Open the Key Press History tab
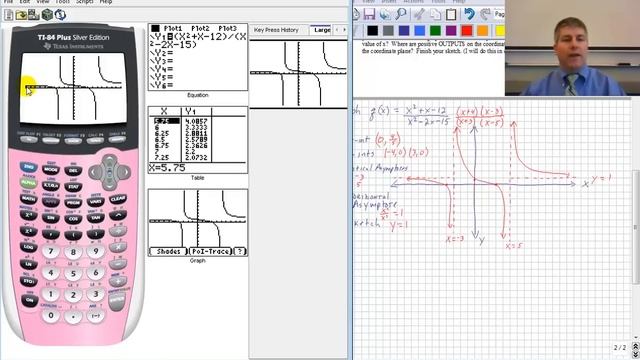Image resolution: width=640 pixels, height=360 pixels. tap(276, 30)
